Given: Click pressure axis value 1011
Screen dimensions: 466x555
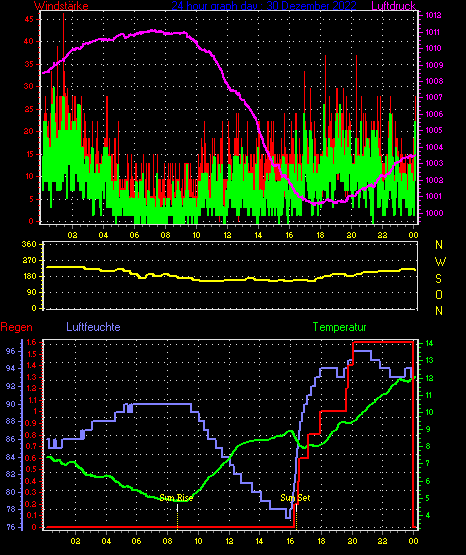Looking at the screenshot, I should click(433, 32).
